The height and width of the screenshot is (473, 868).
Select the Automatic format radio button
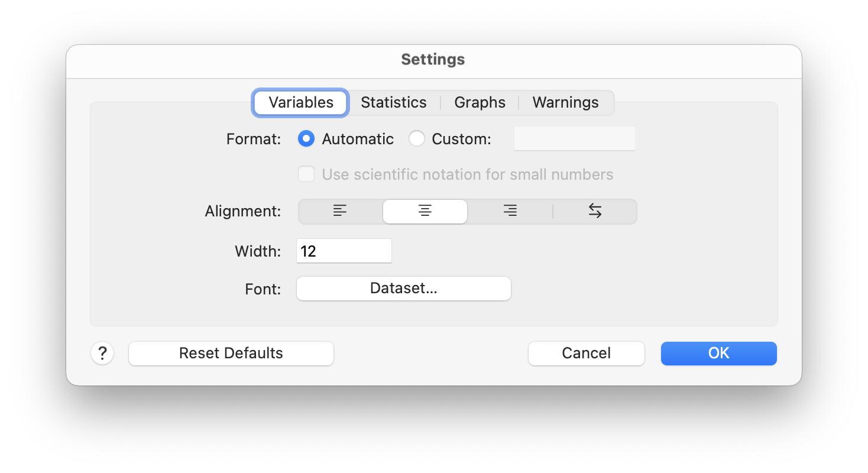[306, 139]
